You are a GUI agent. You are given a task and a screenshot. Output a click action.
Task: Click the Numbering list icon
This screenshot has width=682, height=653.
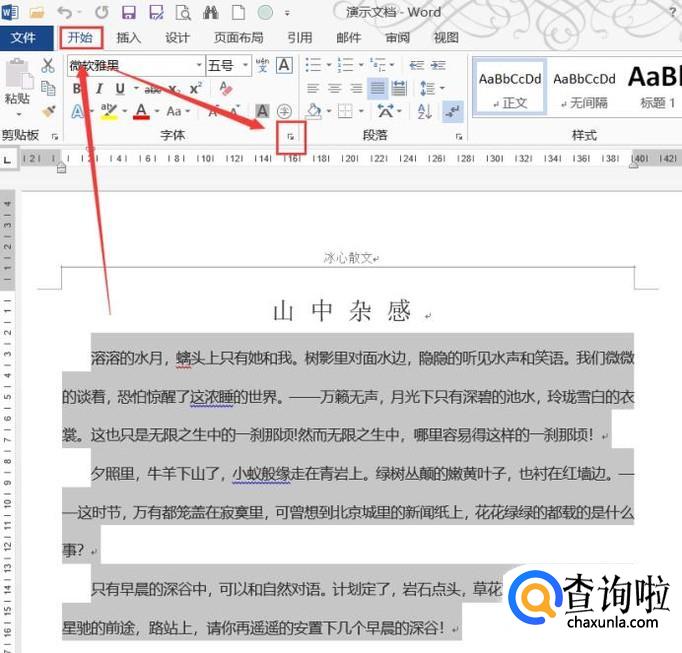pos(346,65)
